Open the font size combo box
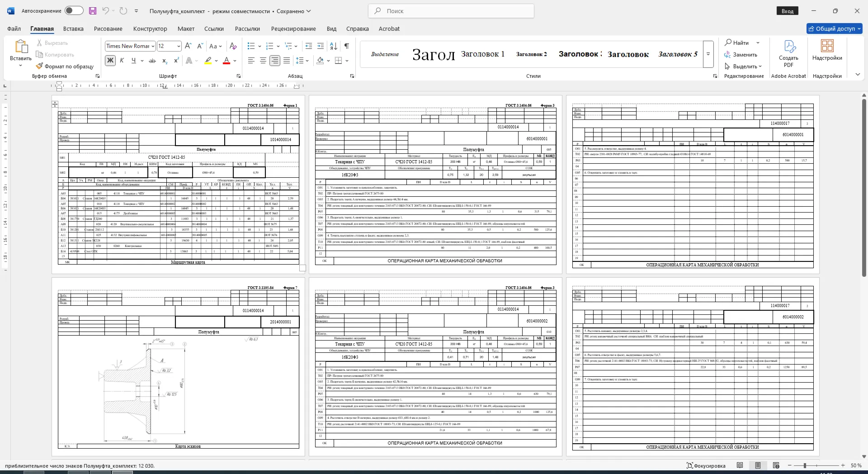Image resolution: width=868 pixels, height=474 pixels. (169, 46)
